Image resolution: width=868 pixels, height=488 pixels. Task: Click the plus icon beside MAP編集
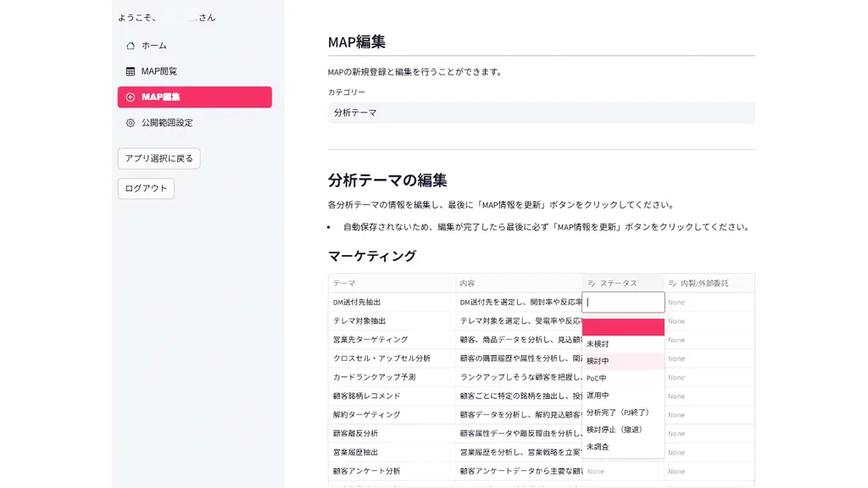pyautogui.click(x=131, y=97)
